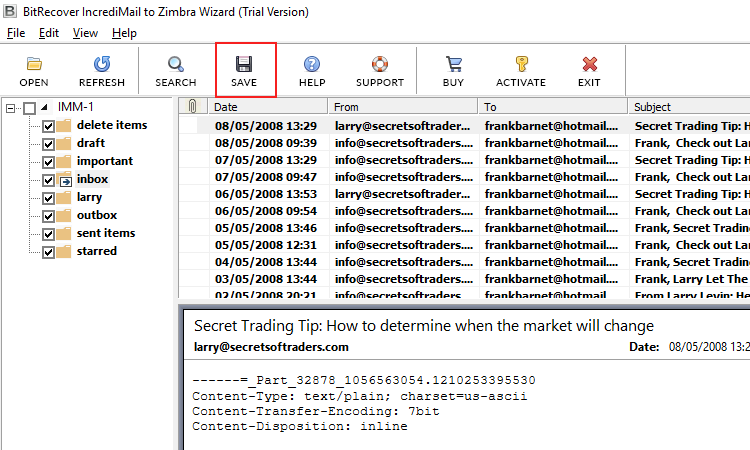
Task: Sort emails by the Date column
Action: pyautogui.click(x=268, y=106)
